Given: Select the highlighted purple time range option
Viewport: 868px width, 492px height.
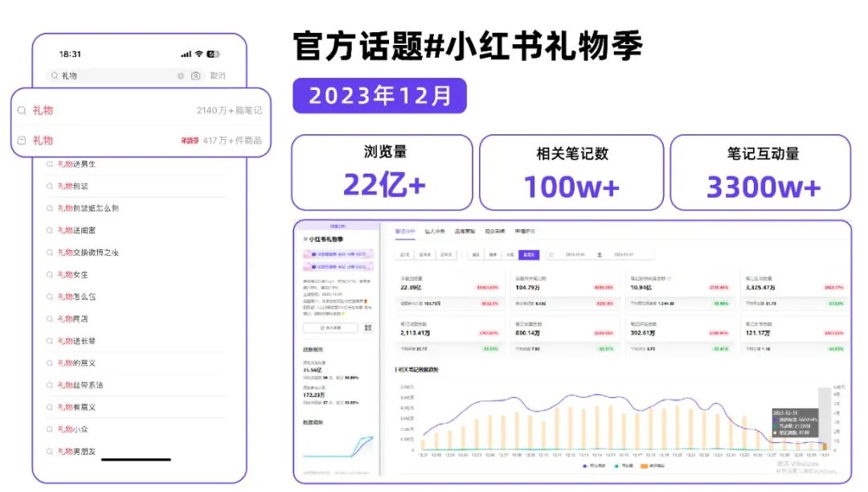Looking at the screenshot, I should (x=528, y=254).
